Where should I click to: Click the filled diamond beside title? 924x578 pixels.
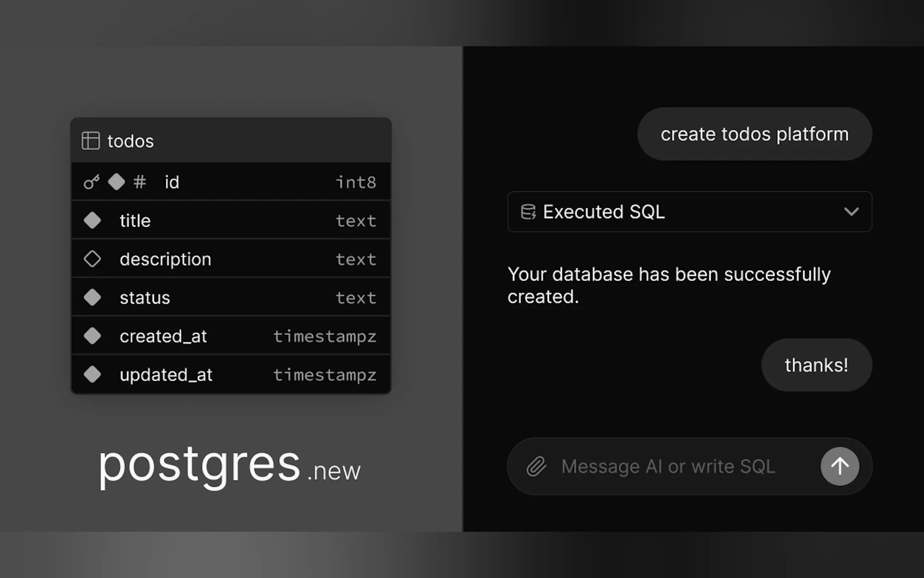click(92, 221)
